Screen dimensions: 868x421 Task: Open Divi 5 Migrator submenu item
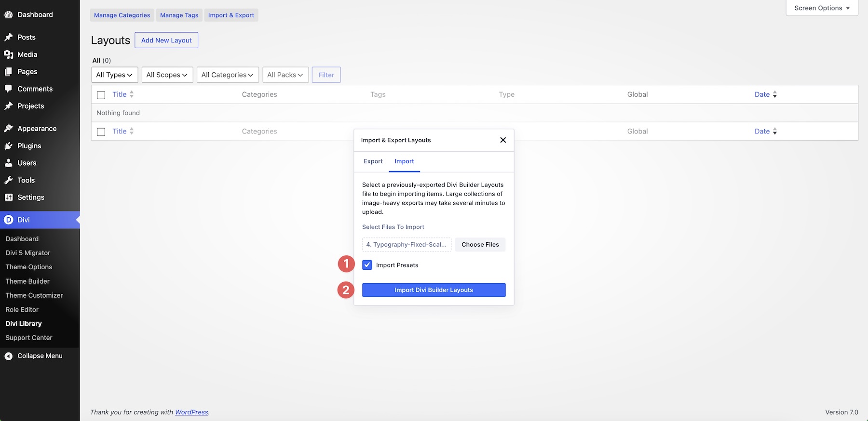(x=28, y=253)
